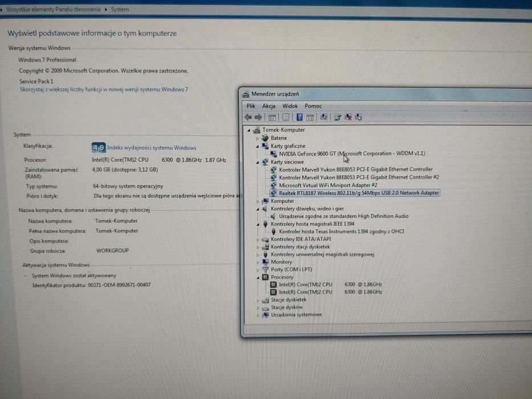Click Disable device toolbar icon
532x399 pixels.
click(x=358, y=117)
